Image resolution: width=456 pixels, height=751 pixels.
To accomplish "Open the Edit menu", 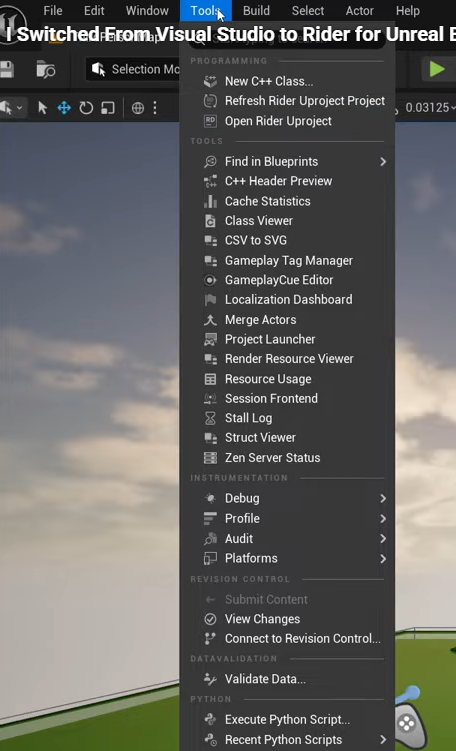I will pos(94,11).
